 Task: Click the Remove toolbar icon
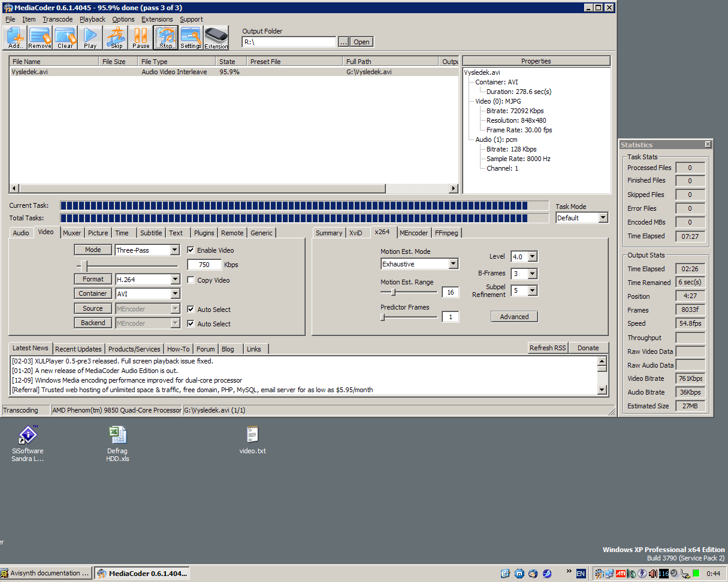point(40,38)
